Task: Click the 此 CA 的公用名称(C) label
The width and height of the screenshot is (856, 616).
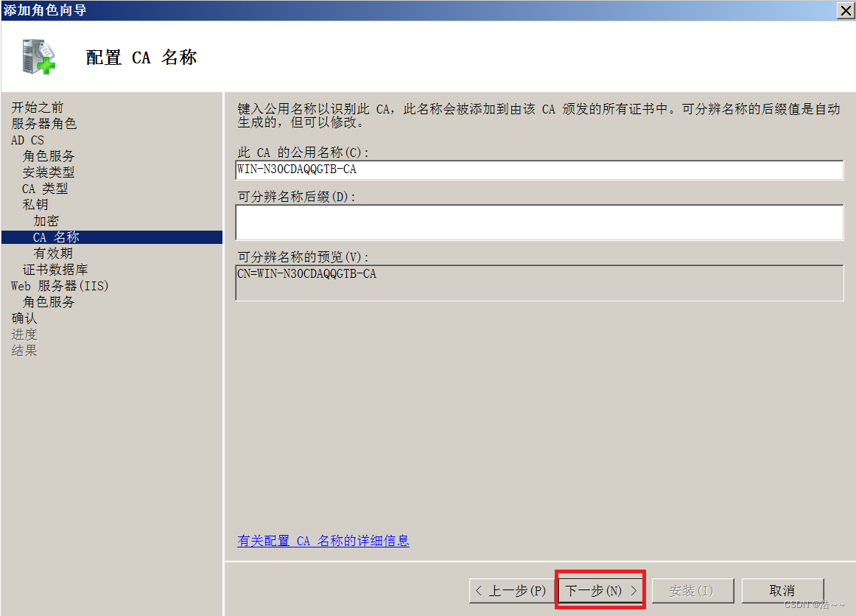Action: tap(303, 153)
